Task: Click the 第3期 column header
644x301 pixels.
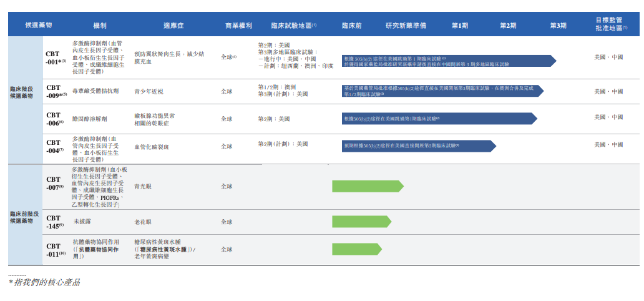Action: (558, 25)
